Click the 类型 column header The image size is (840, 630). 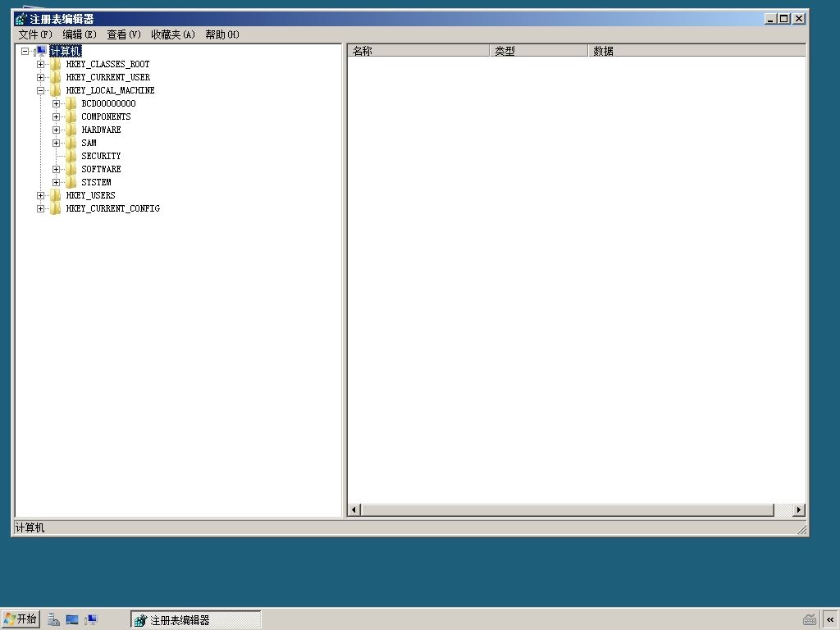click(538, 51)
